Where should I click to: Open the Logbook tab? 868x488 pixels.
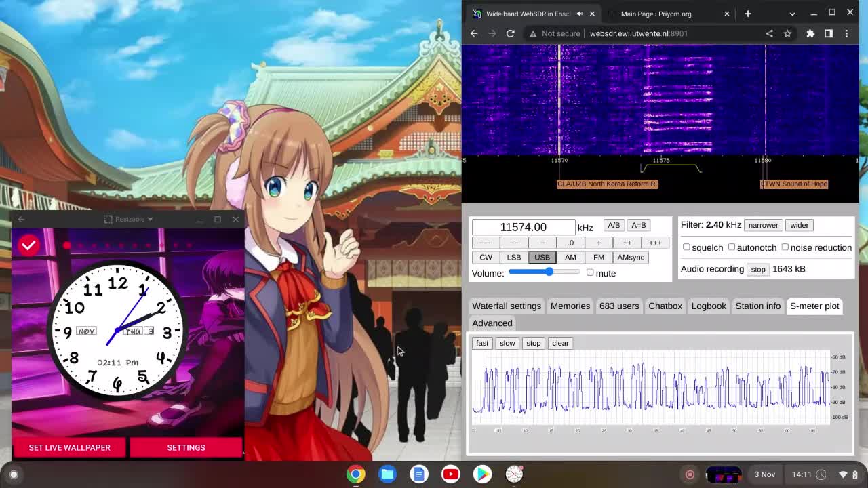[709, 306]
